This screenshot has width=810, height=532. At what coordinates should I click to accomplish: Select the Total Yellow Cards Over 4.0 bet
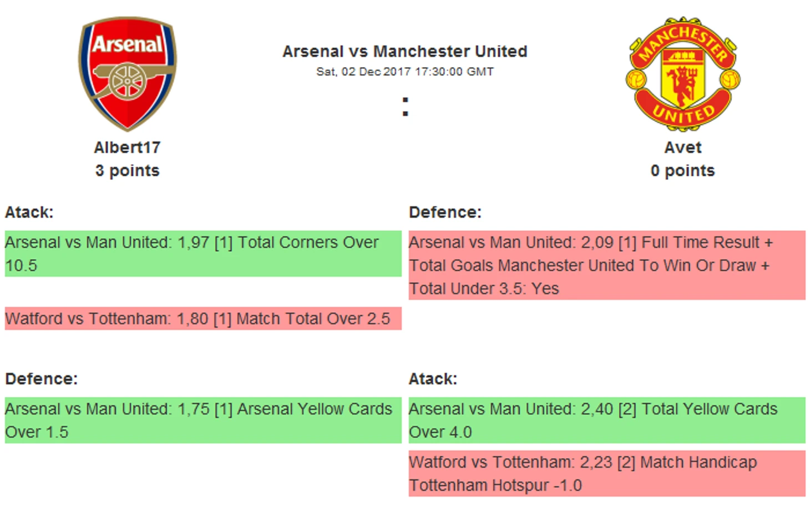point(607,420)
